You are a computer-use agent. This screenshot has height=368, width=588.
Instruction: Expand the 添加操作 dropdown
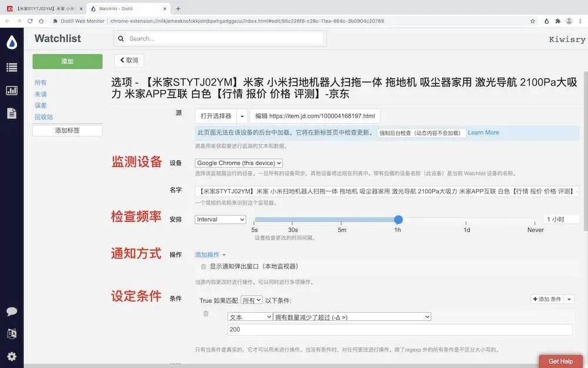click(x=210, y=254)
